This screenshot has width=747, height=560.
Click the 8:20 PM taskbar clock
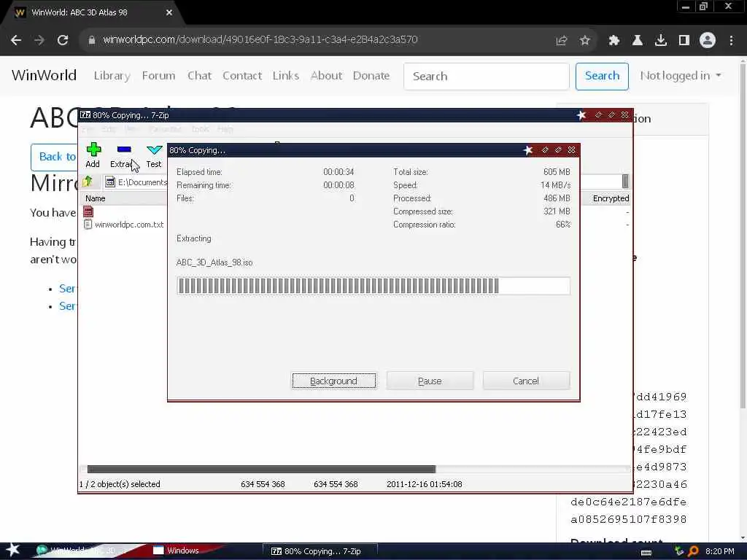click(719, 551)
